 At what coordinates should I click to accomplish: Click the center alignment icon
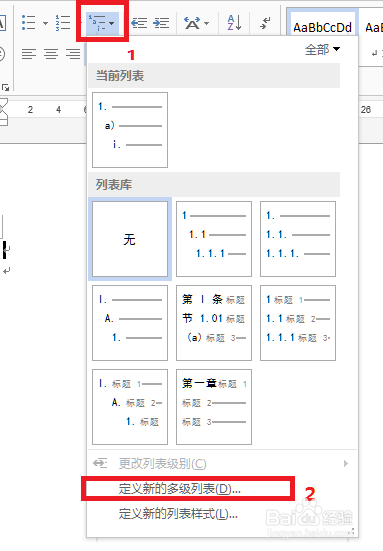(51, 54)
